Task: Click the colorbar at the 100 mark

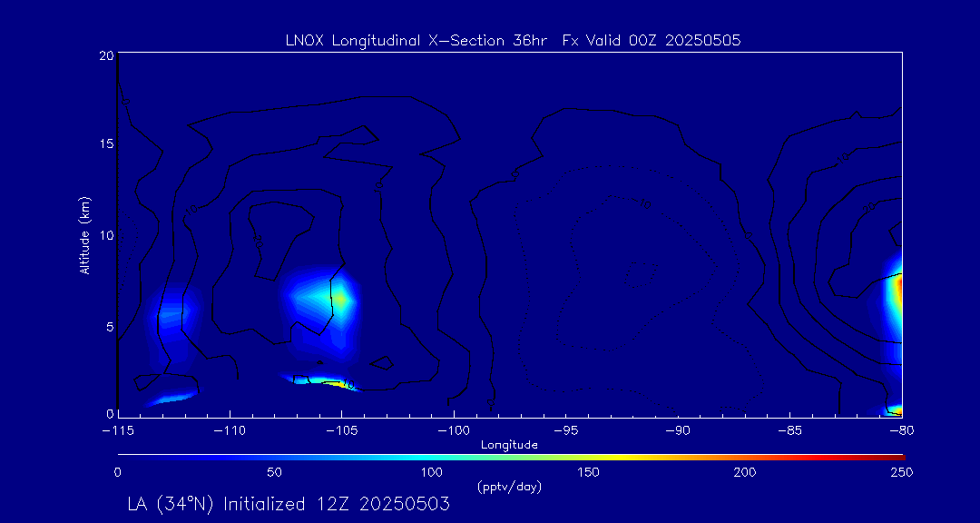Action: [432, 455]
